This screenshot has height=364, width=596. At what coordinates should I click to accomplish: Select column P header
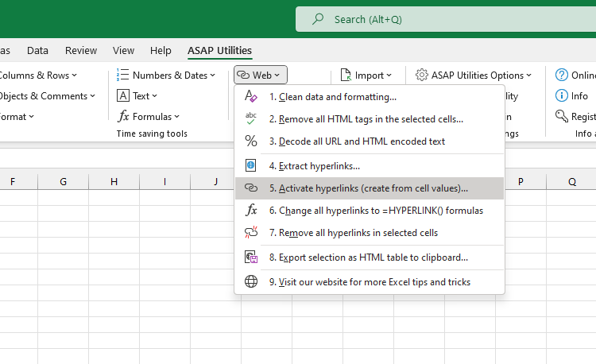click(x=521, y=182)
